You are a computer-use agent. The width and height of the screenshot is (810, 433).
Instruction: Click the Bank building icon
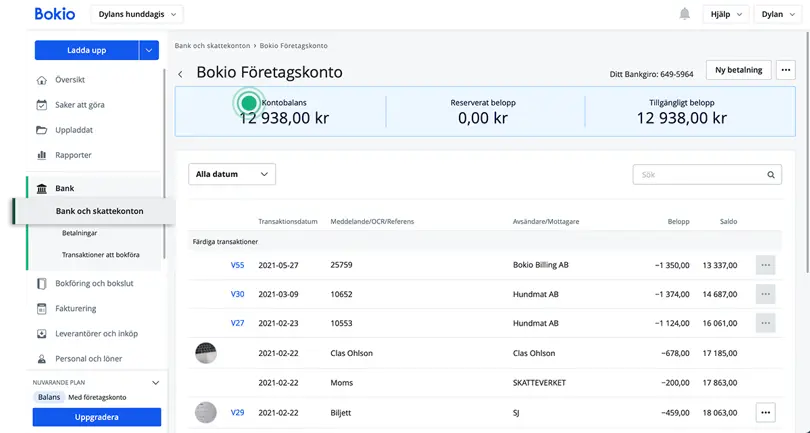pyautogui.click(x=41, y=189)
